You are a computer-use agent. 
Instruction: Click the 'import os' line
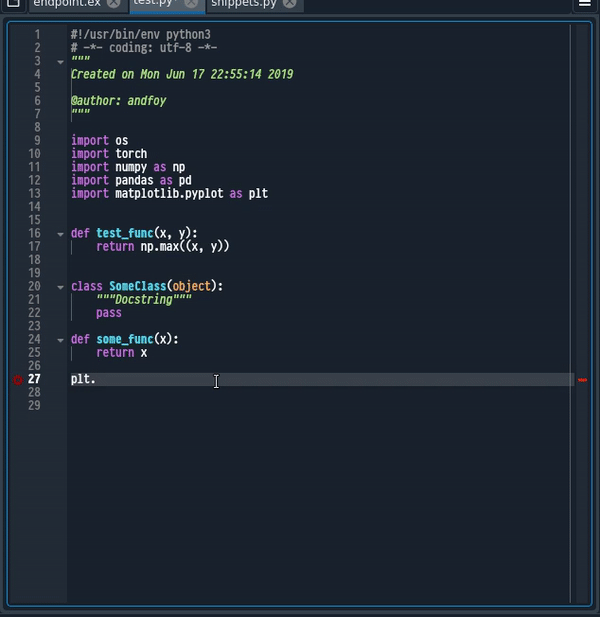pyautogui.click(x=100, y=140)
